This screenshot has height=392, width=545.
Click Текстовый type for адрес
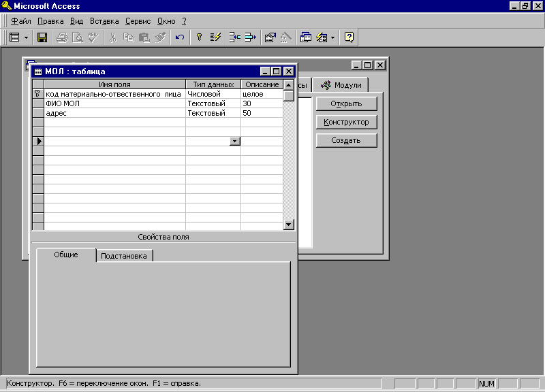point(213,113)
